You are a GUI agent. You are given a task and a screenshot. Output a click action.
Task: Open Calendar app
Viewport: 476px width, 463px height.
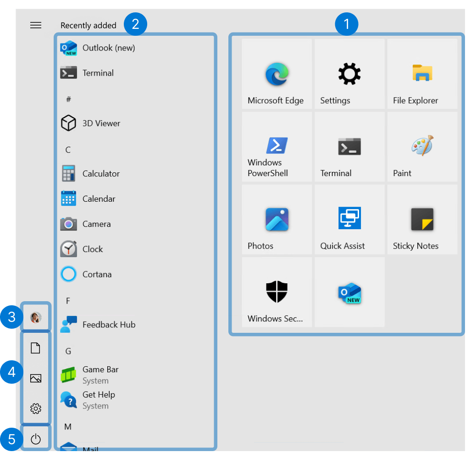(x=135, y=199)
